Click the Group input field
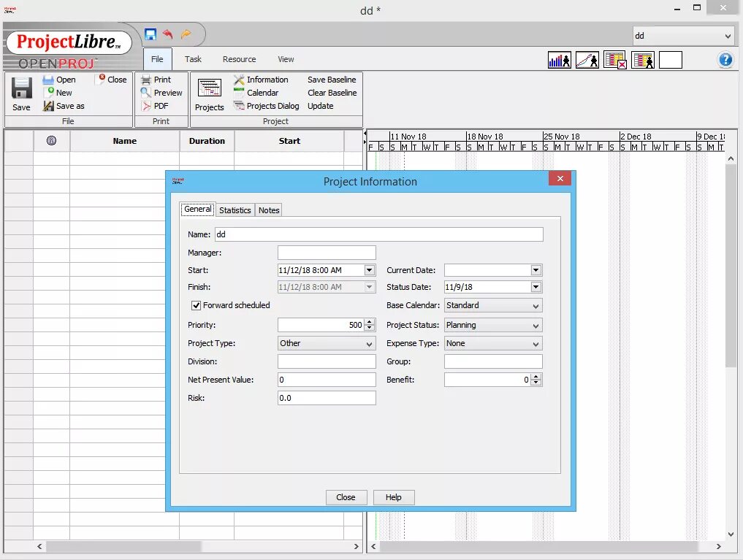The width and height of the screenshot is (743, 560). point(493,361)
